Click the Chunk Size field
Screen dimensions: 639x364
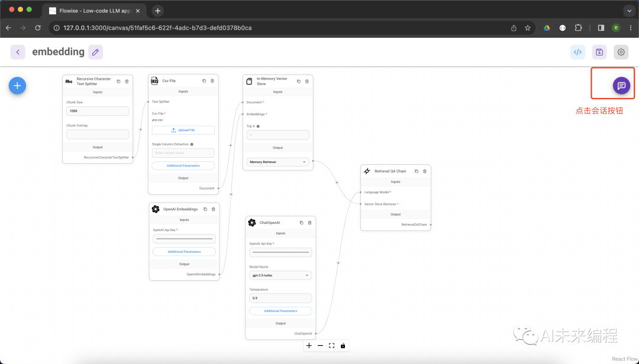click(98, 111)
